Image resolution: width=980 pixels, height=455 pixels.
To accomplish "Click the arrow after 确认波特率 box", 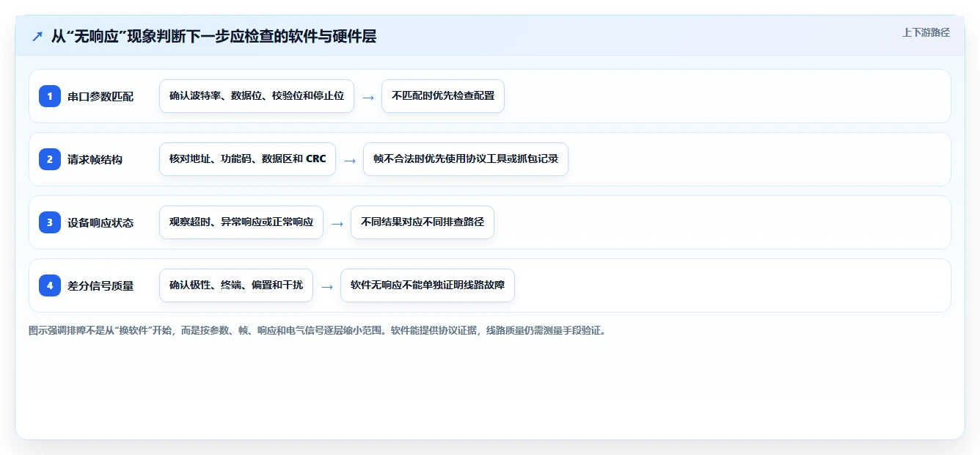I will [368, 97].
